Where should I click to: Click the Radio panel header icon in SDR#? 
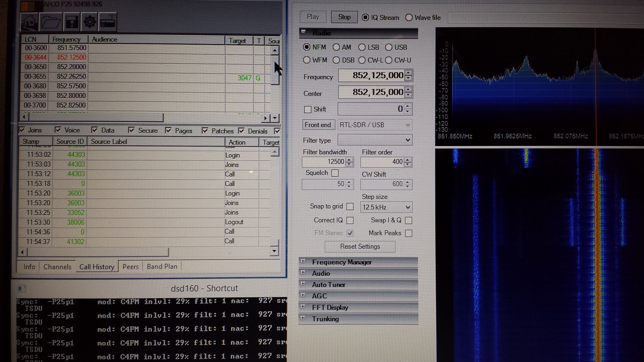pos(304,32)
